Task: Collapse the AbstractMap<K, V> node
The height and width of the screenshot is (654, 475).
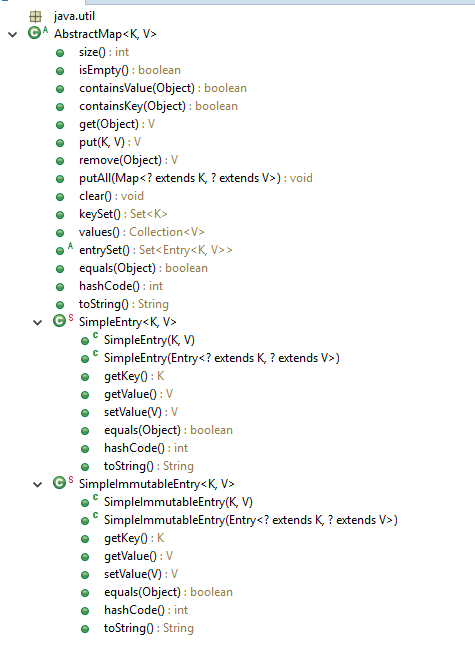Action: [13, 35]
